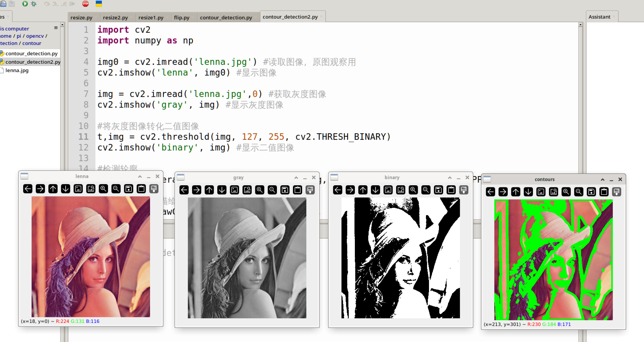Fit image to window in gray window
Viewport: 644px width, 342px height.
[x=247, y=190]
